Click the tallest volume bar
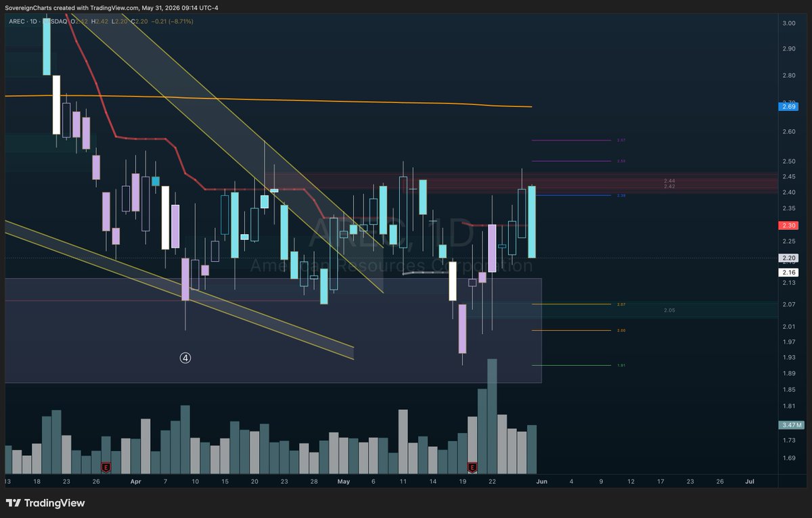 [x=492, y=417]
